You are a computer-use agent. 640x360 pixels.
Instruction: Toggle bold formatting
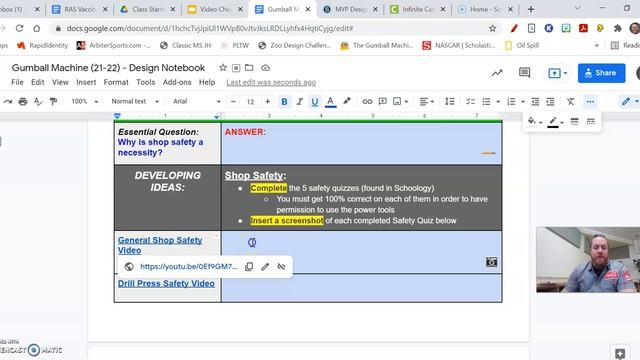tap(284, 102)
